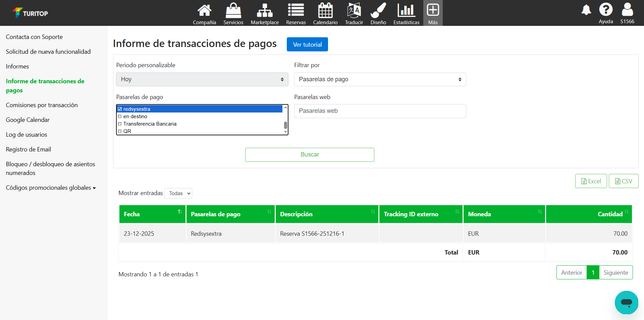
Task: Open the Periodo personalizable dropdown
Action: click(x=202, y=79)
